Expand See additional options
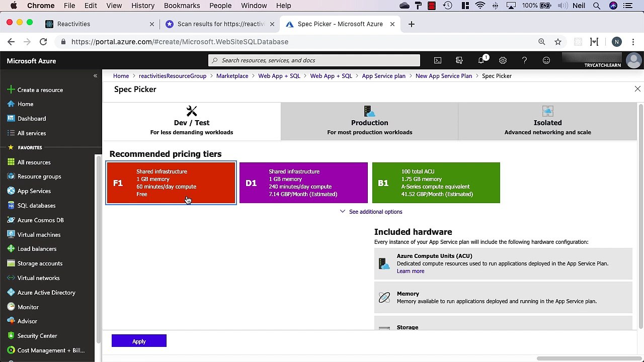 click(x=371, y=212)
